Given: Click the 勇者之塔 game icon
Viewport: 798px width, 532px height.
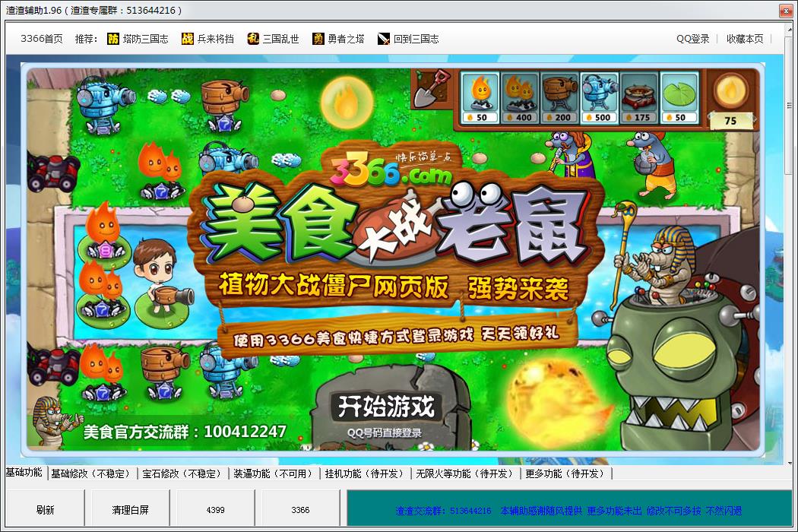Looking at the screenshot, I should (x=318, y=39).
